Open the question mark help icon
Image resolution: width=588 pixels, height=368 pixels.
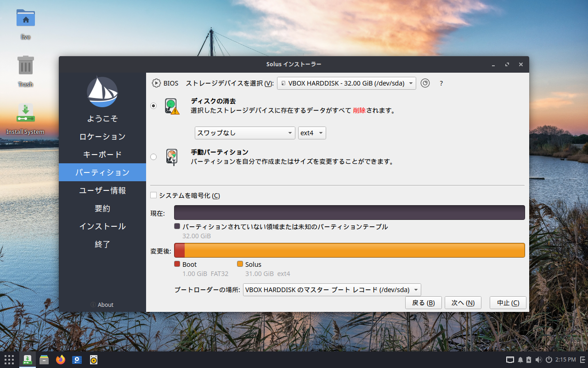[x=441, y=83]
